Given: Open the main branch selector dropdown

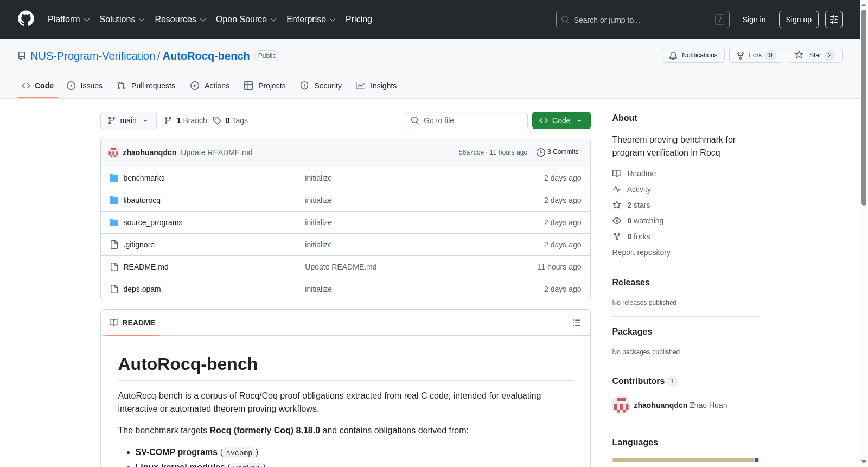Looking at the screenshot, I should [x=129, y=120].
